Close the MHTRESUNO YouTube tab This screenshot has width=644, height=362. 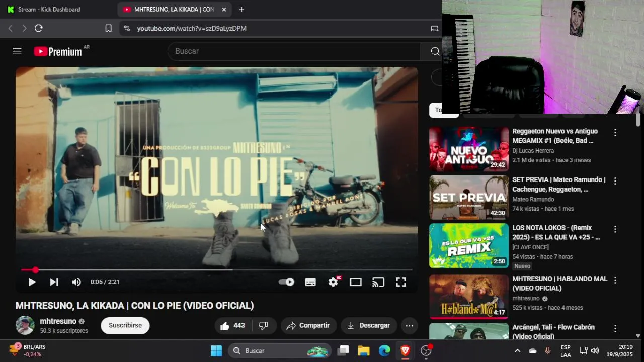224,10
